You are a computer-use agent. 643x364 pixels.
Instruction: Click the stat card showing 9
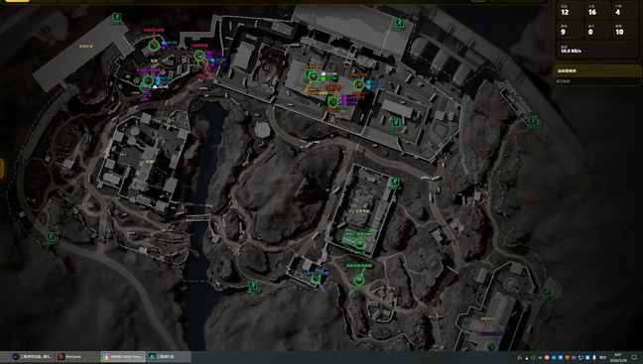[570, 30]
